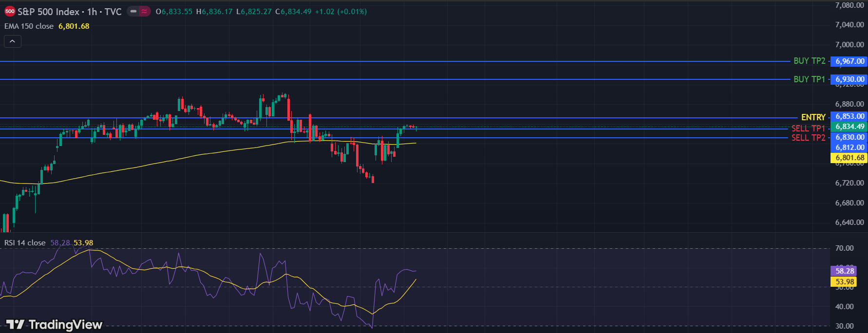Screen dimensions: 868x333
Task: Click the pink approximate-sign data indicator
Action: [x=145, y=11]
